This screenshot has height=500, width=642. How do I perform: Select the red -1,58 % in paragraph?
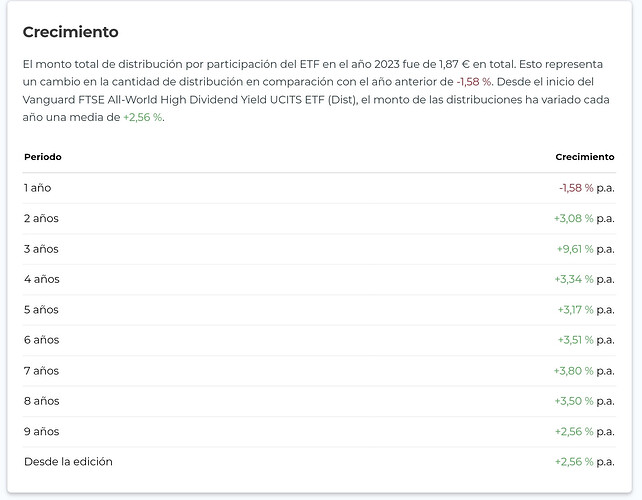click(473, 81)
